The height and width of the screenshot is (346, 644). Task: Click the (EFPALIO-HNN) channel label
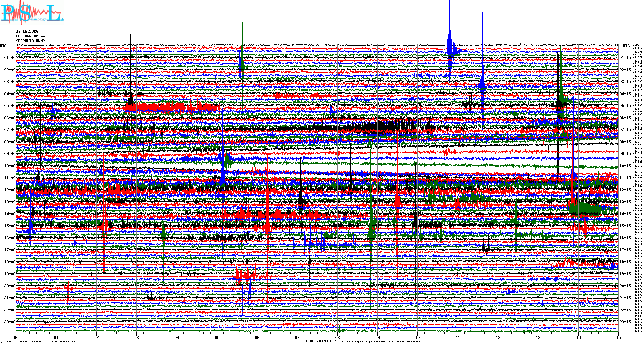click(30, 41)
